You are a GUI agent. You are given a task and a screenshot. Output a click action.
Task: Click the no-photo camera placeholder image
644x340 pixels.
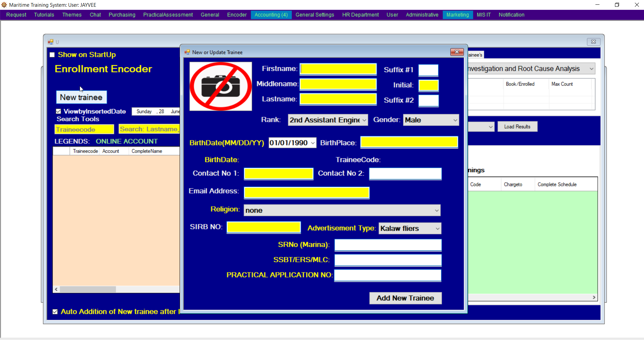pos(221,86)
